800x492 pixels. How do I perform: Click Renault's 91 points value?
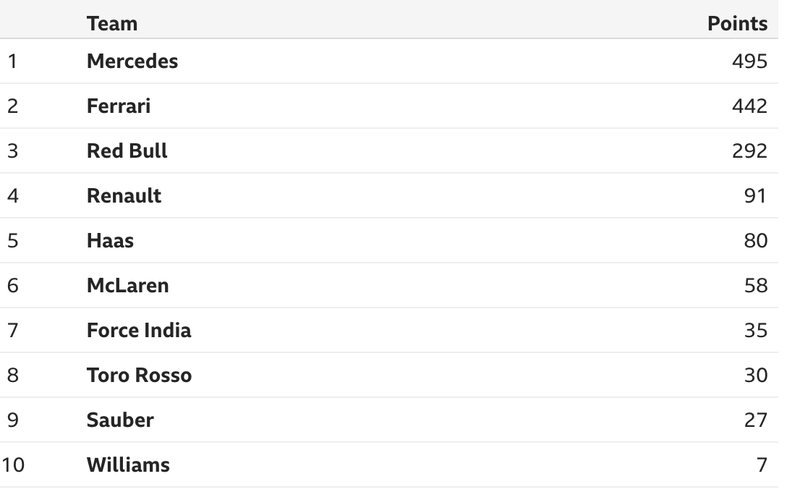pyautogui.click(x=756, y=196)
